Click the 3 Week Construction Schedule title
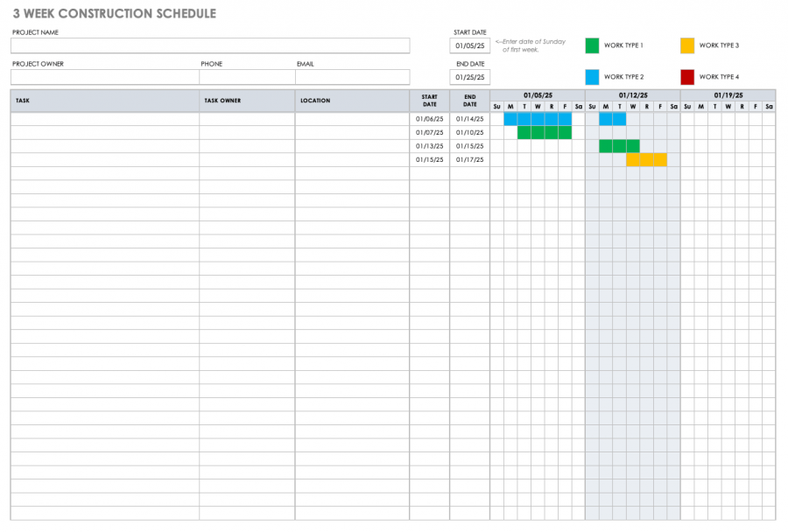 [x=112, y=13]
